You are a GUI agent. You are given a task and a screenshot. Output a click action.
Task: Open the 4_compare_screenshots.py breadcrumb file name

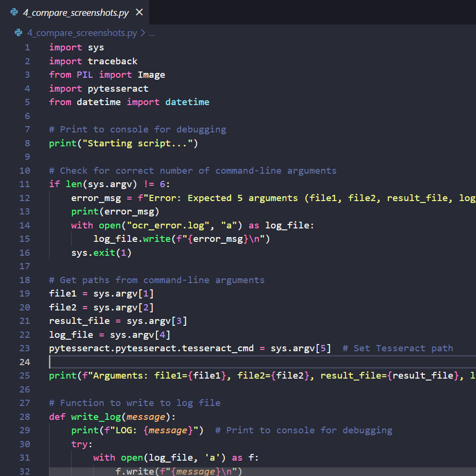(x=82, y=33)
